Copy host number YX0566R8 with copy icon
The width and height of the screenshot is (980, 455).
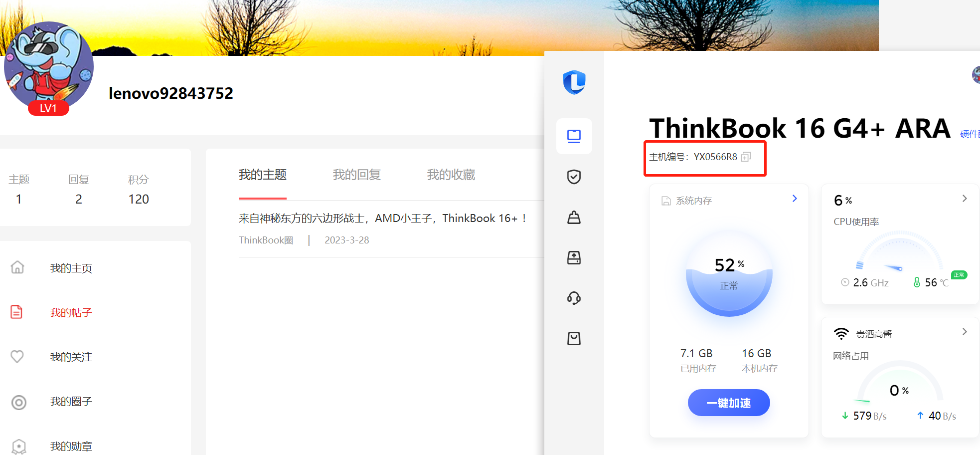[746, 157]
